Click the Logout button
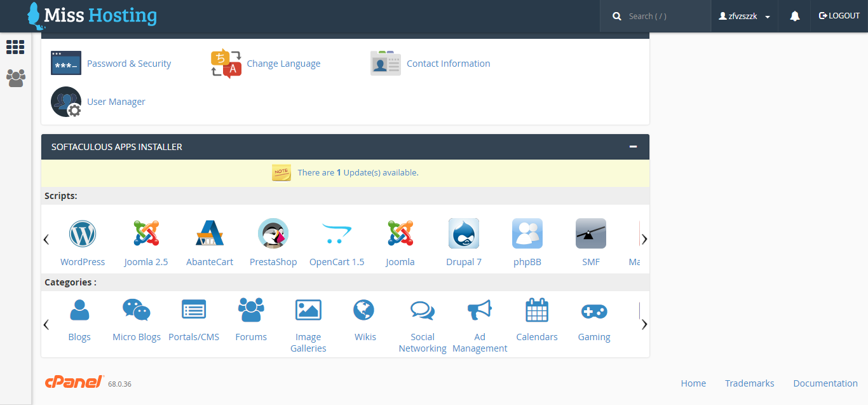The width and height of the screenshot is (868, 405). [839, 16]
